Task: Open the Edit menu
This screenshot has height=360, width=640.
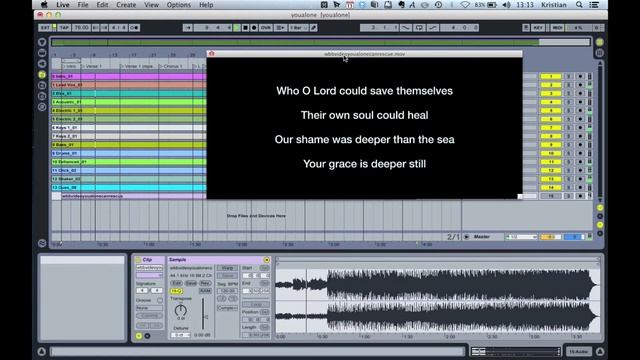Action: point(102,5)
